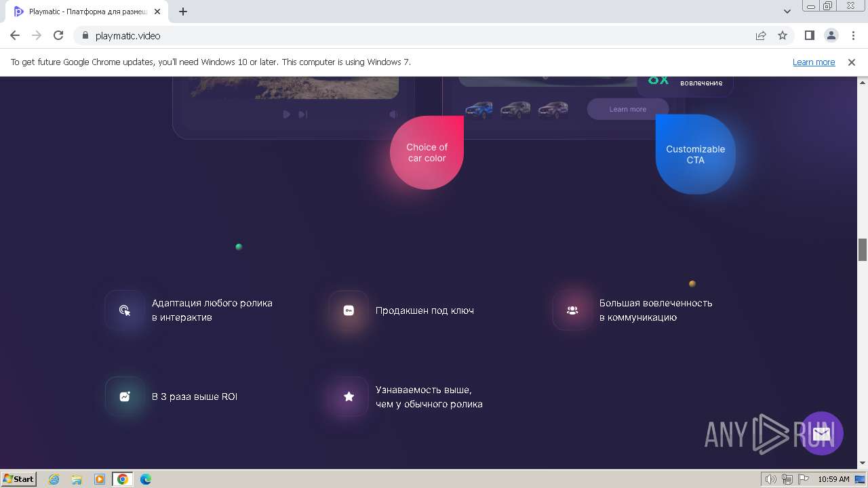The height and width of the screenshot is (488, 868).
Task: Click the scrollbar down arrow
Action: 863,464
